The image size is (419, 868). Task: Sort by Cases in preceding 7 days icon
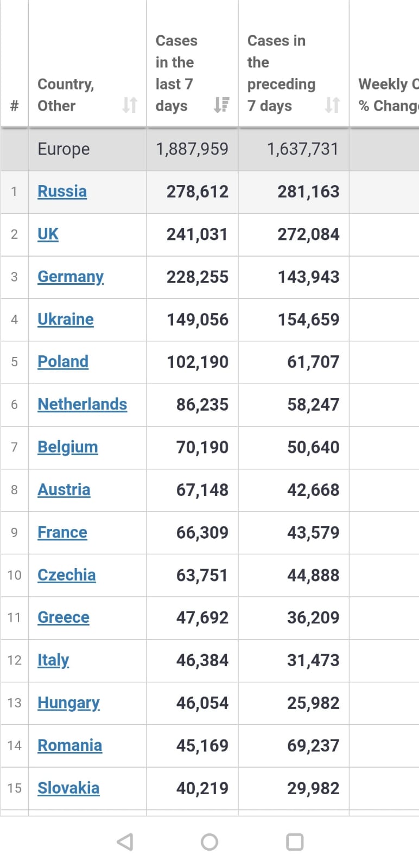pos(332,104)
